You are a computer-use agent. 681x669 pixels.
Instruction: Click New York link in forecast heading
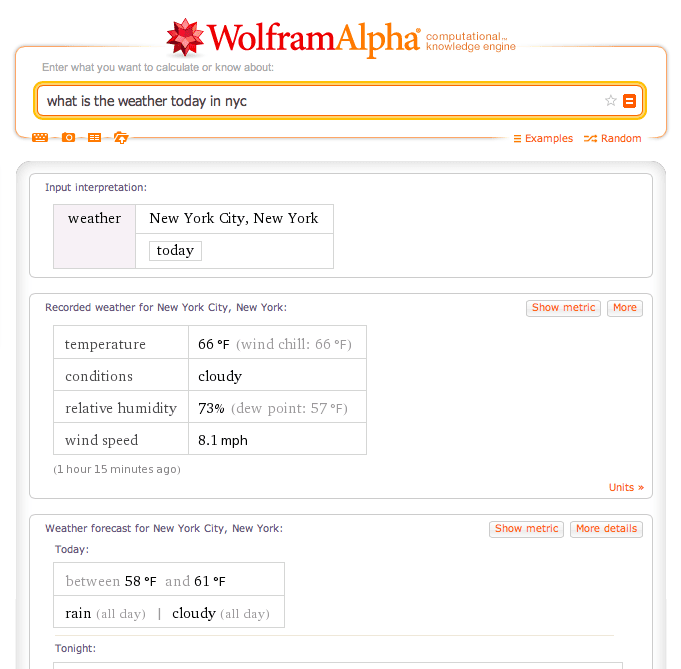[x=257, y=529]
